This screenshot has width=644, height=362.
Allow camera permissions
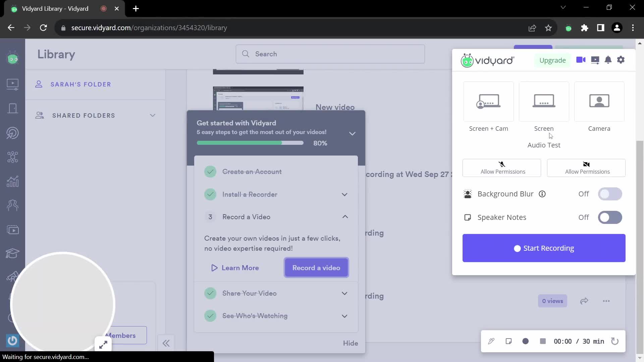pyautogui.click(x=586, y=168)
